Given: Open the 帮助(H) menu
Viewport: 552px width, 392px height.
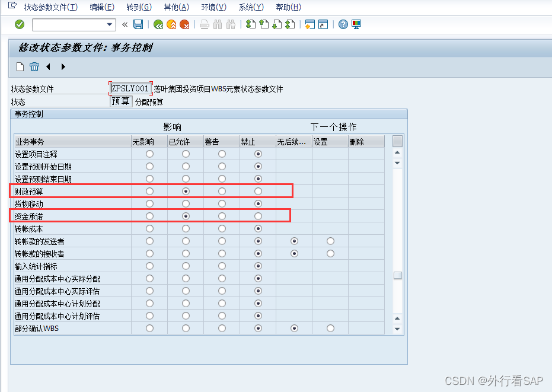Looking at the screenshot, I should [x=288, y=7].
